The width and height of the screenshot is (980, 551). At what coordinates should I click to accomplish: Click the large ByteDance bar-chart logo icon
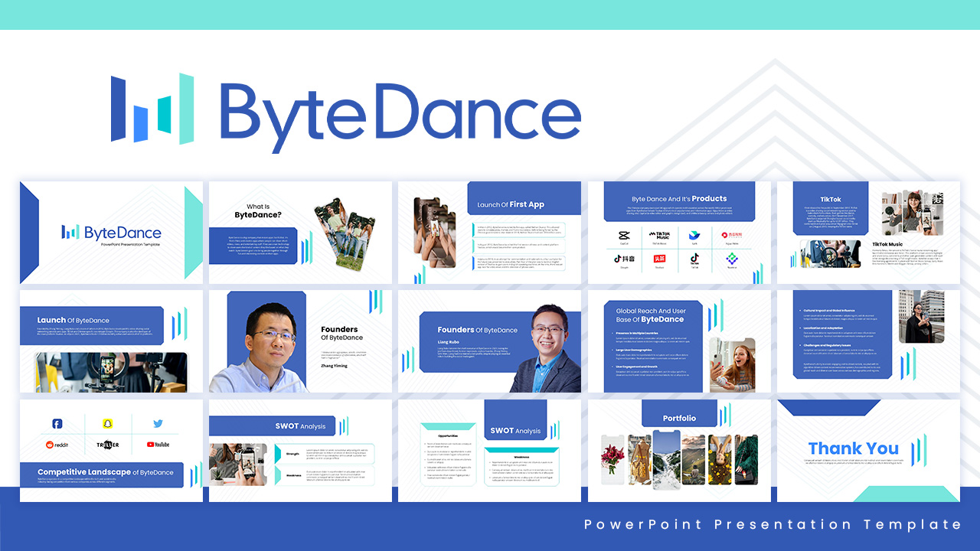point(152,109)
